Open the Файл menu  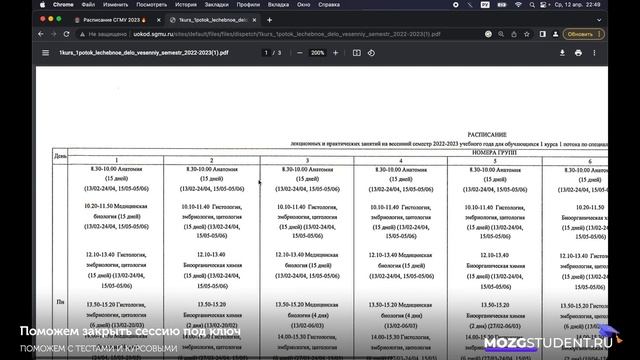click(x=88, y=5)
